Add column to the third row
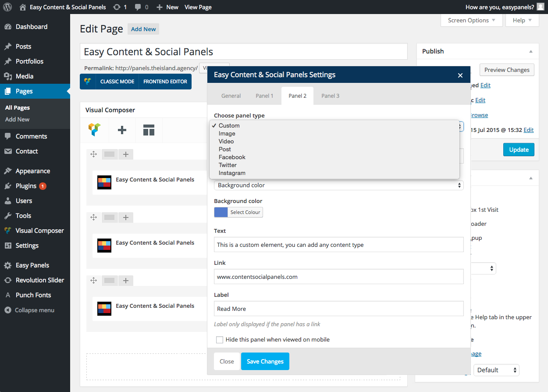Image resolution: width=548 pixels, height=392 pixels. pyautogui.click(x=126, y=280)
